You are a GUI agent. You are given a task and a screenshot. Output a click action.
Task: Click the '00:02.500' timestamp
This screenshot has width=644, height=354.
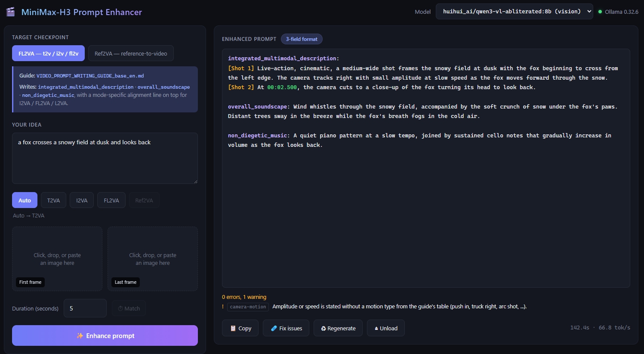282,87
